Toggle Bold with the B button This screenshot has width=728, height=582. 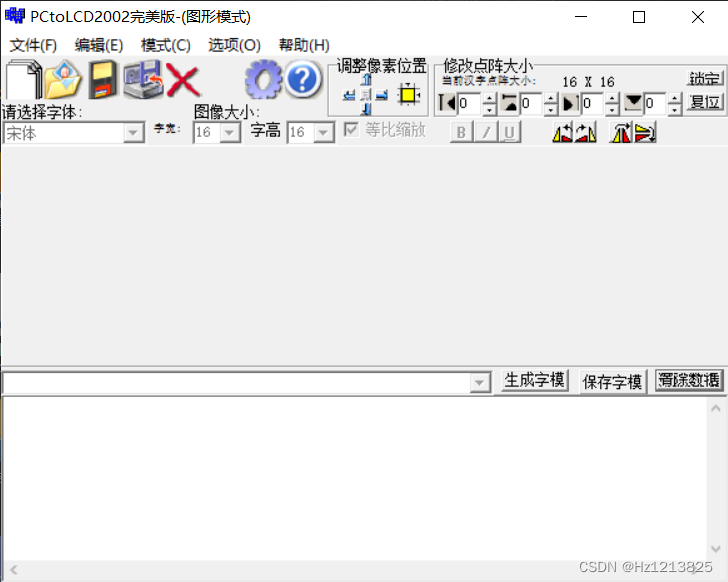coord(462,132)
